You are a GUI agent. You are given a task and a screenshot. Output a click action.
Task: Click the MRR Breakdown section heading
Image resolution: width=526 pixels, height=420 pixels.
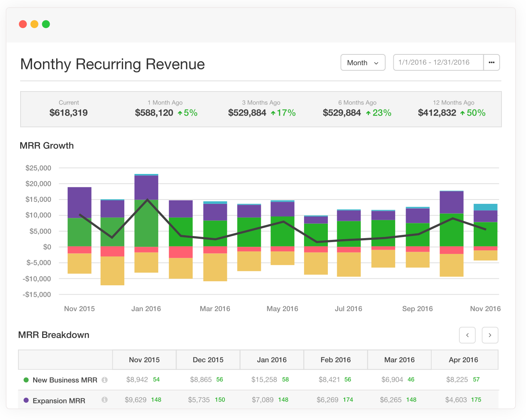(x=54, y=335)
